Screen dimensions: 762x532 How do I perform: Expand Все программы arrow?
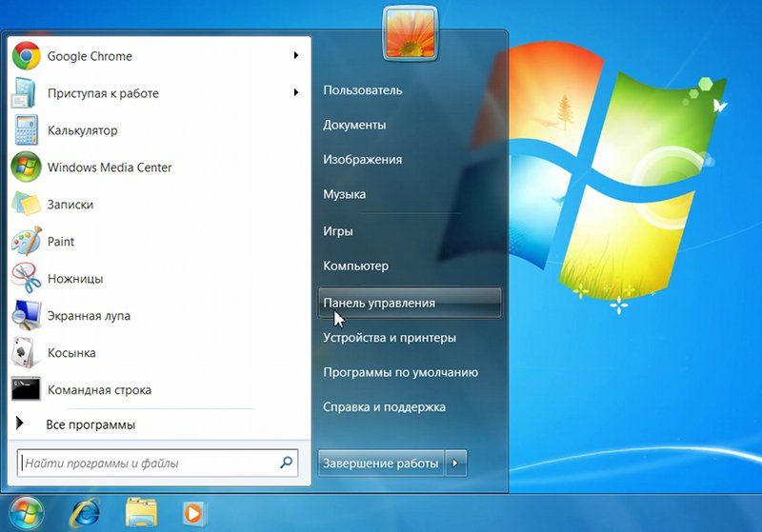[x=19, y=424]
